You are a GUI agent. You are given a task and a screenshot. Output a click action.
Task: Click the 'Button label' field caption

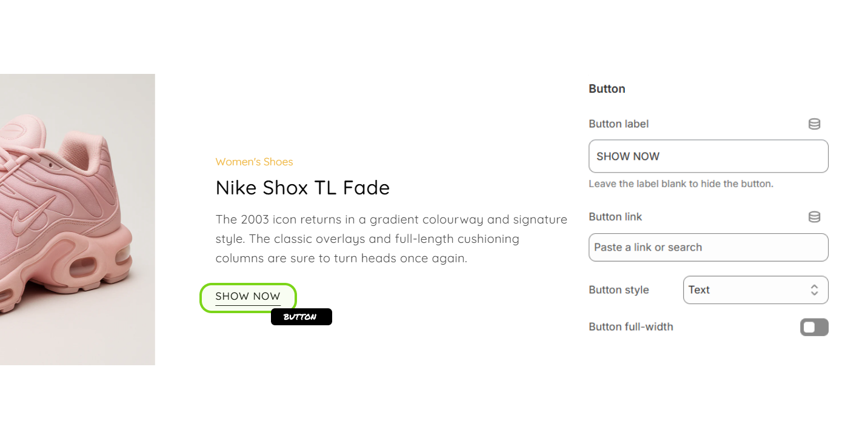tap(618, 124)
